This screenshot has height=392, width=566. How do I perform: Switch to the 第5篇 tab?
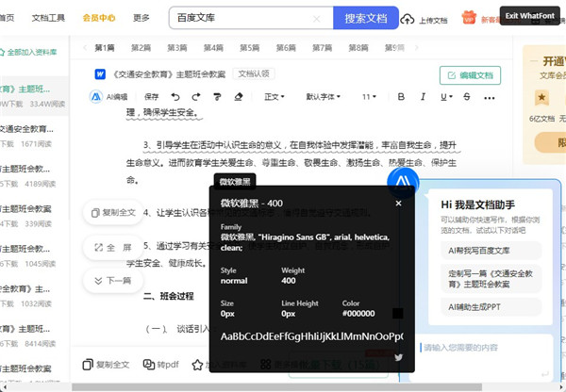pos(249,48)
